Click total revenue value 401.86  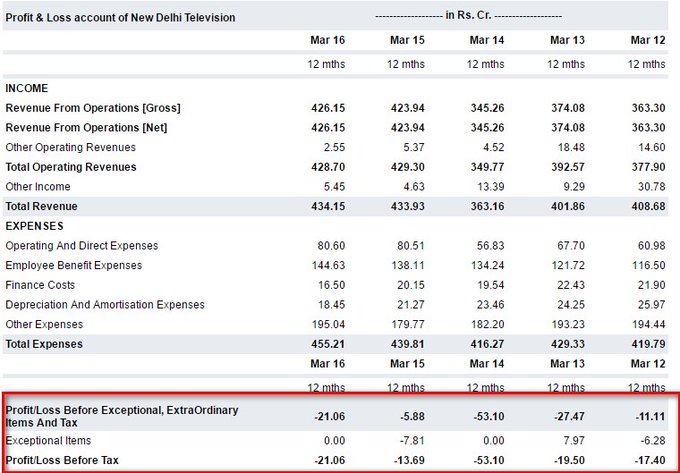pyautogui.click(x=568, y=206)
